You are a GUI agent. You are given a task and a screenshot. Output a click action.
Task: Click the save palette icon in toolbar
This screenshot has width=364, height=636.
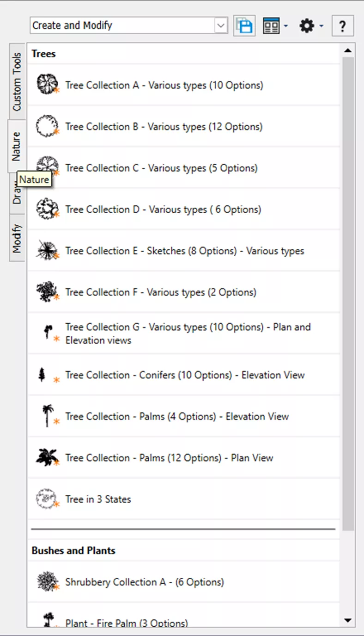(x=244, y=26)
